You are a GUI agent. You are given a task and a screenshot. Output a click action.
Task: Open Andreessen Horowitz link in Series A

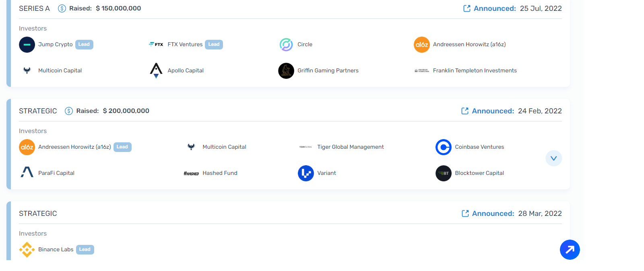point(469,45)
